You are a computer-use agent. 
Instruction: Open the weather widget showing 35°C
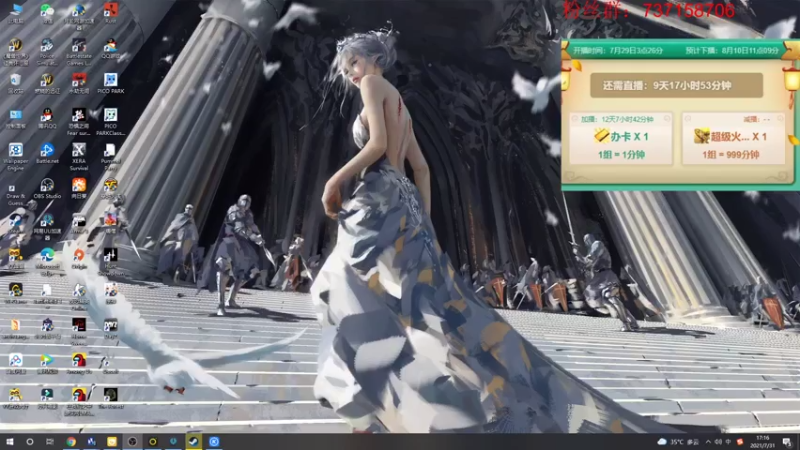pos(678,442)
